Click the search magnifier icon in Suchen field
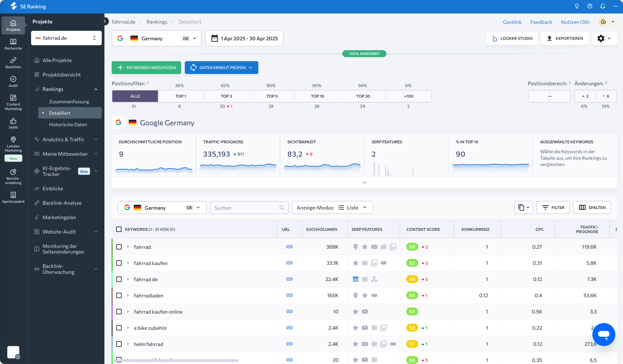Viewport: 623px width, 364px height. coord(282,208)
